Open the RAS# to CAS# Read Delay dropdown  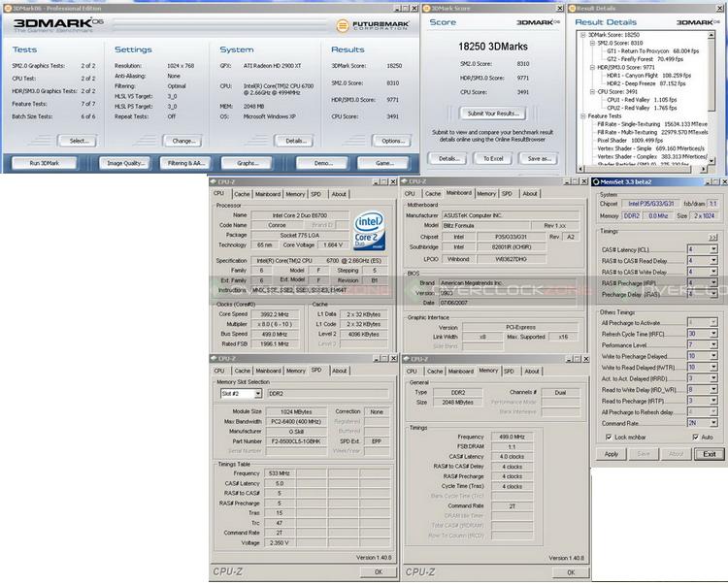point(713,261)
